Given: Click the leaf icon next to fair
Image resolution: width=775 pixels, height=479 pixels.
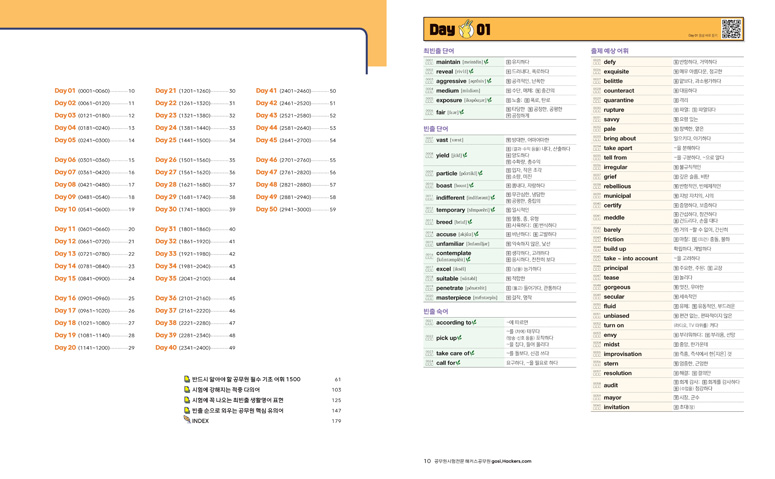Looking at the screenshot, I should [462, 112].
